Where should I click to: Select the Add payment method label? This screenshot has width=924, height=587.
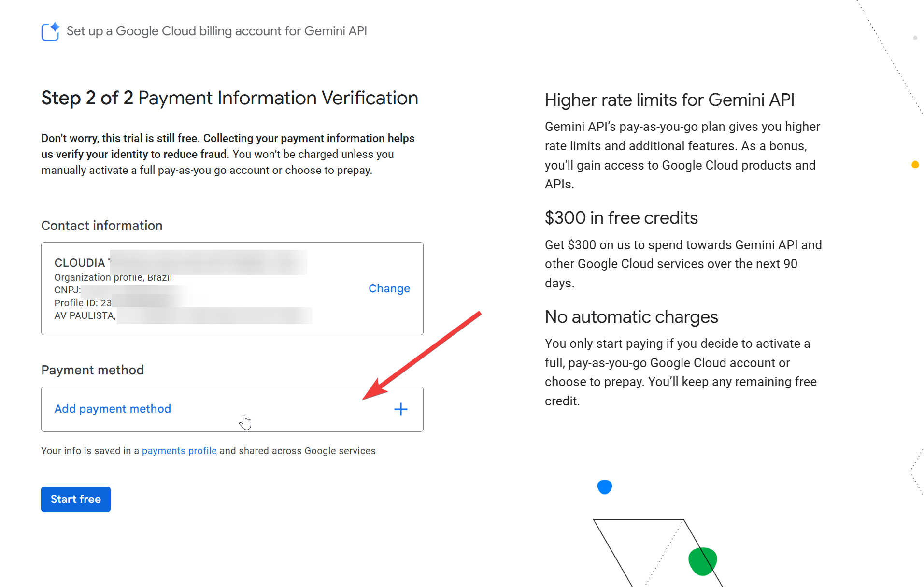coord(113,409)
